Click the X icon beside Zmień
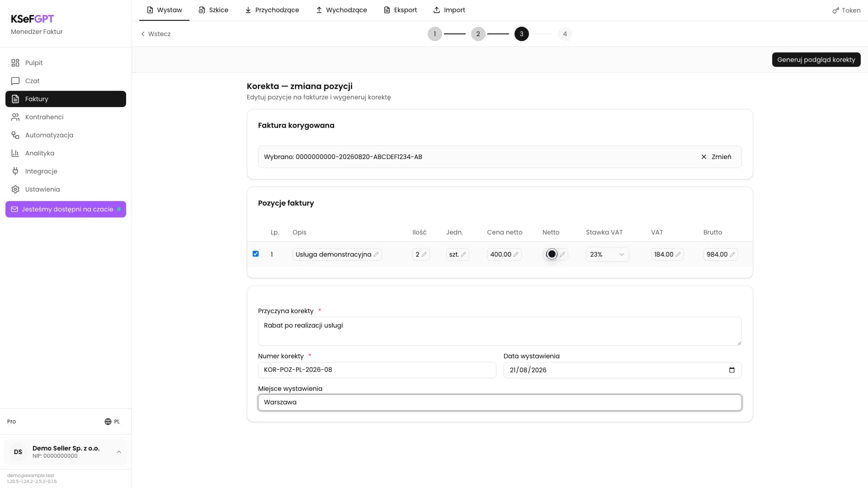The image size is (868, 488). (704, 157)
